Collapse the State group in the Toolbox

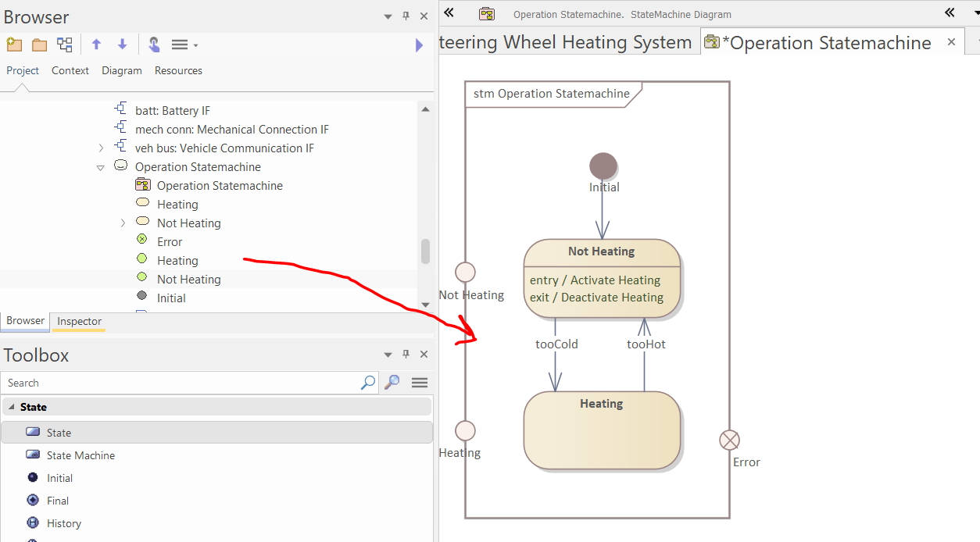(x=12, y=407)
